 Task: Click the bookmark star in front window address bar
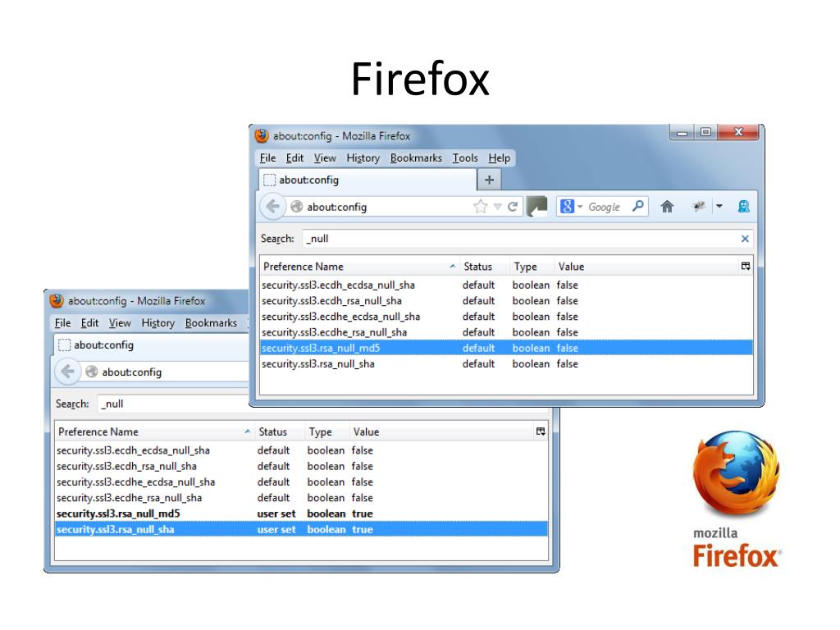[x=481, y=207]
